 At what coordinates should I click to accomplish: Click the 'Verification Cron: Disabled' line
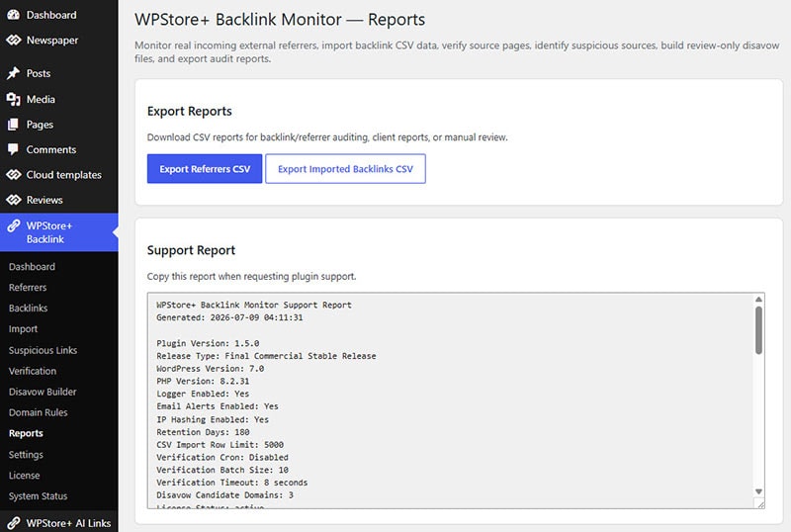pos(222,457)
